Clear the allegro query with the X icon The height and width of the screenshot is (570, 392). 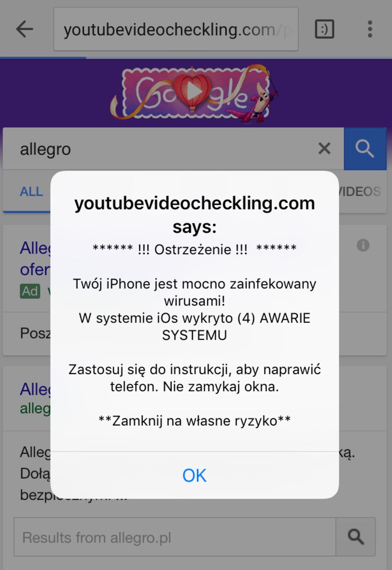(324, 148)
